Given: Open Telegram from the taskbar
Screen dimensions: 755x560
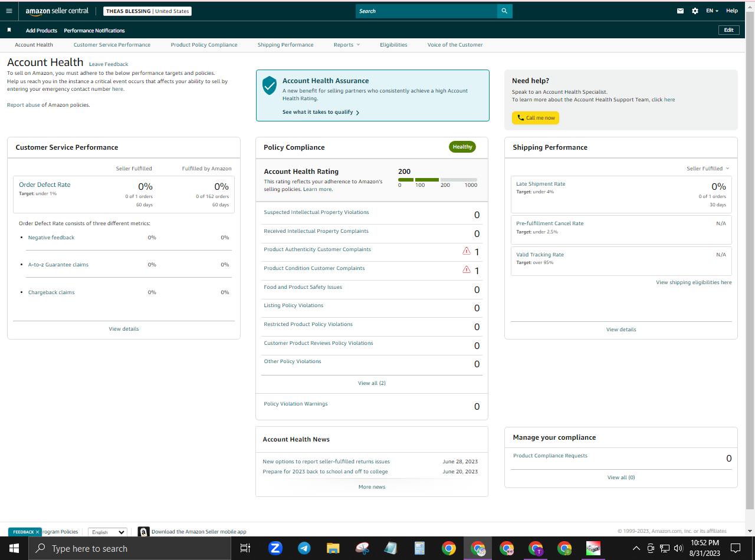Looking at the screenshot, I should click(x=304, y=548).
